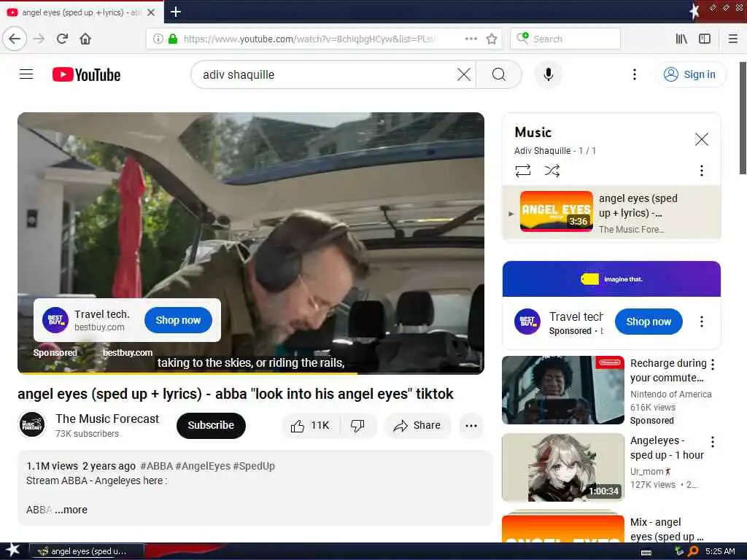Screen dimensions: 747x560
Task: Toggle loop playlist icon
Action: tap(522, 171)
